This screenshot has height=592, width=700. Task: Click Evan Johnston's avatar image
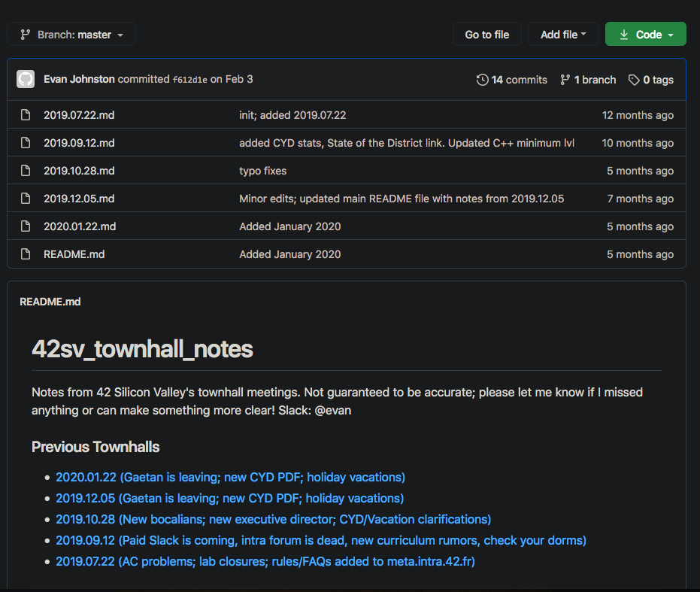[x=26, y=79]
